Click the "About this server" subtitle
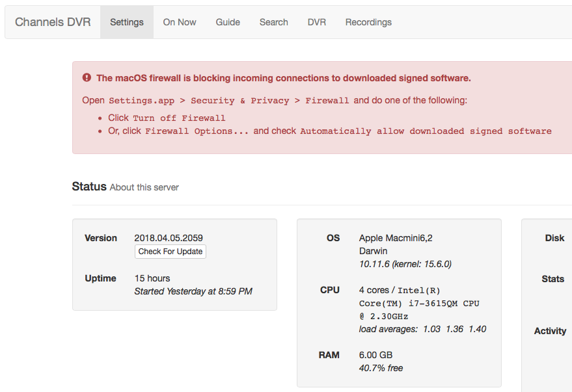This screenshot has height=392, width=572. tap(144, 187)
